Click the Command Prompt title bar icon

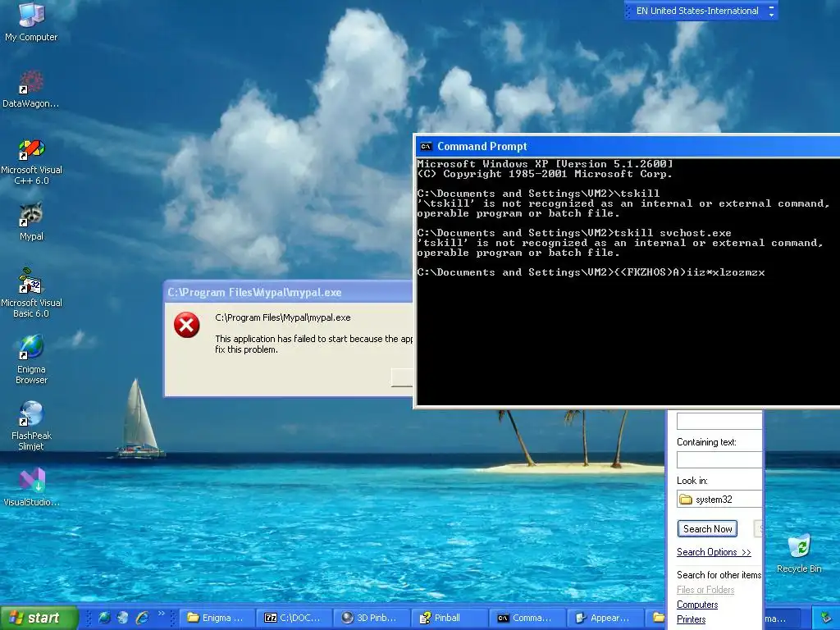point(426,146)
